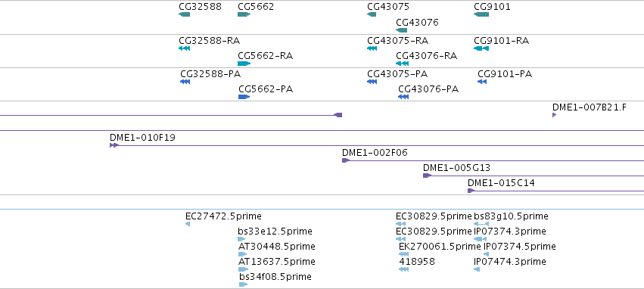Screen dimensions: 644x289
Task: Click the DME1-002F06 clone start marker
Action: point(346,160)
